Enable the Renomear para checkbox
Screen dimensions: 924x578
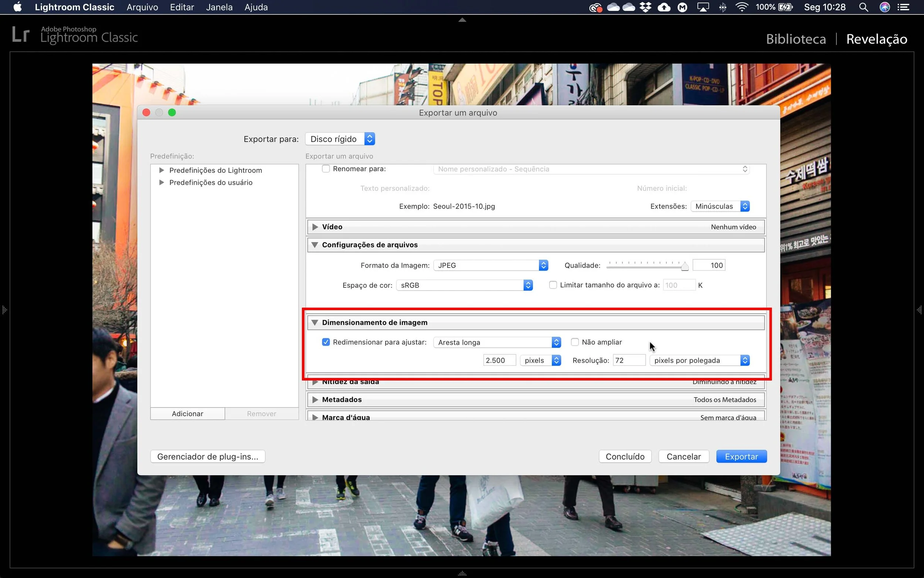click(326, 169)
